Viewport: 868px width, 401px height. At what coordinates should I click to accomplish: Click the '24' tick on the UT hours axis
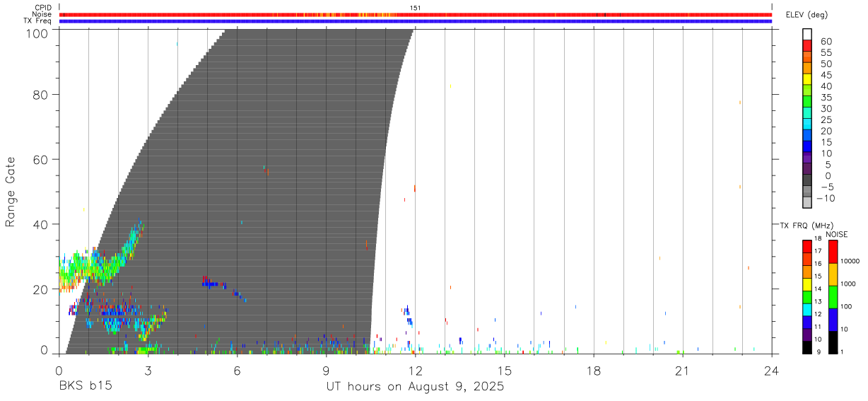click(772, 370)
